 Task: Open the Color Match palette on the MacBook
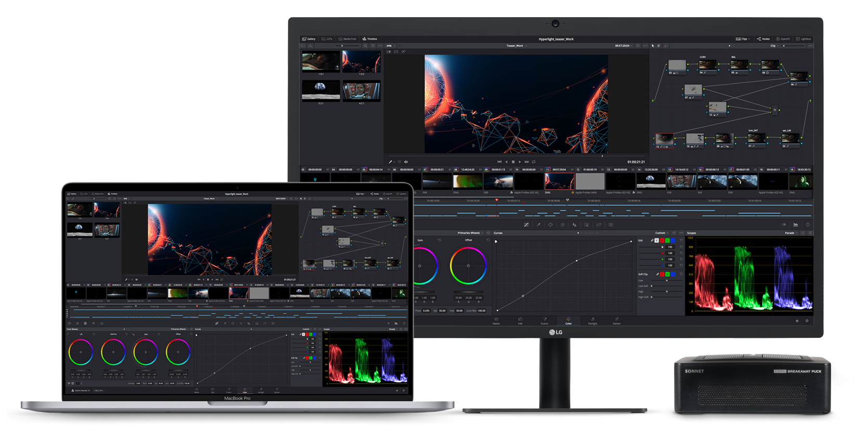click(x=77, y=323)
